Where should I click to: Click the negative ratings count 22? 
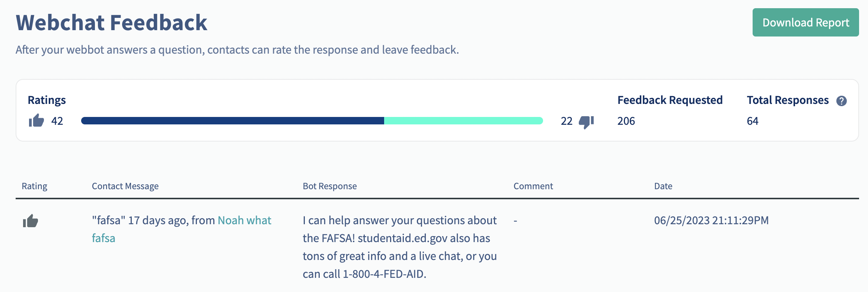point(567,121)
